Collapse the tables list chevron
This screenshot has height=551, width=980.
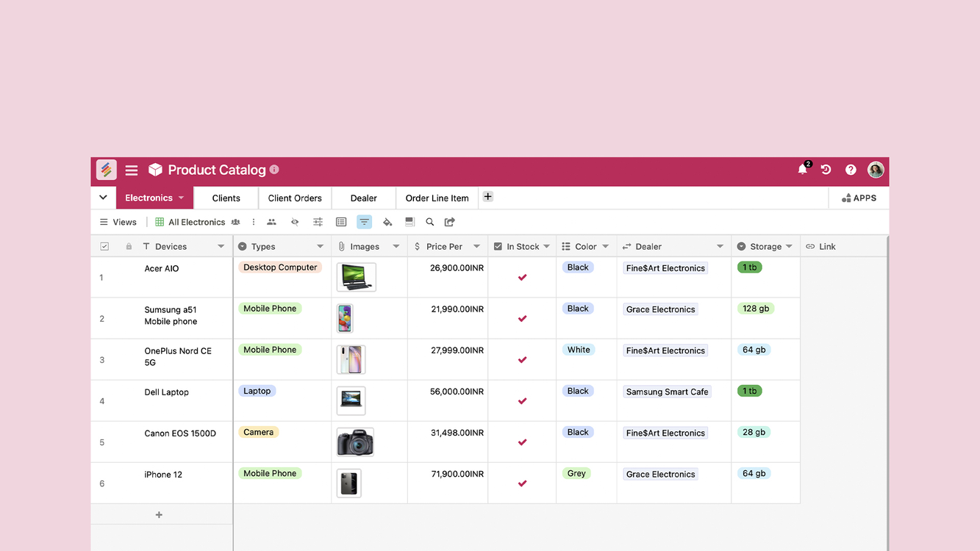tap(103, 198)
